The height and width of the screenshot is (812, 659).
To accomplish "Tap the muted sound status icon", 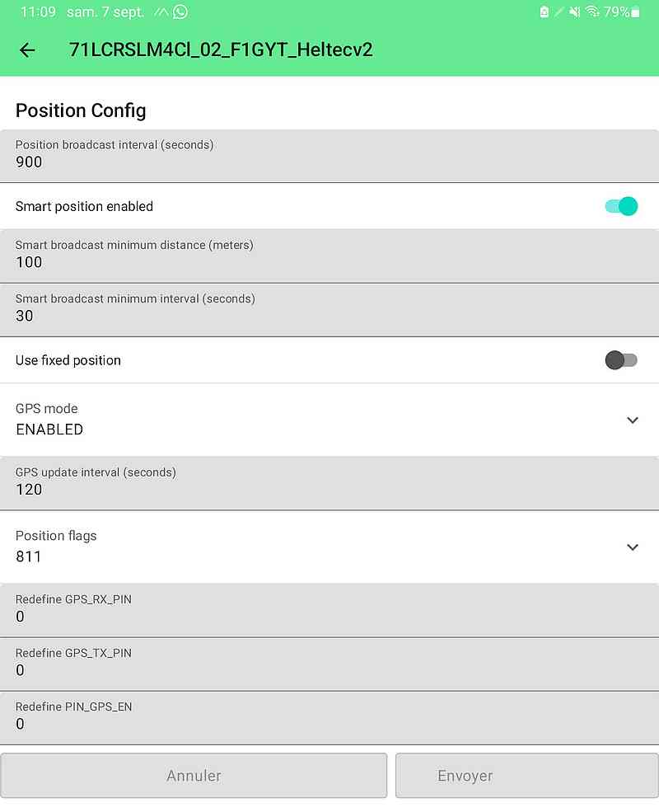I will [574, 12].
